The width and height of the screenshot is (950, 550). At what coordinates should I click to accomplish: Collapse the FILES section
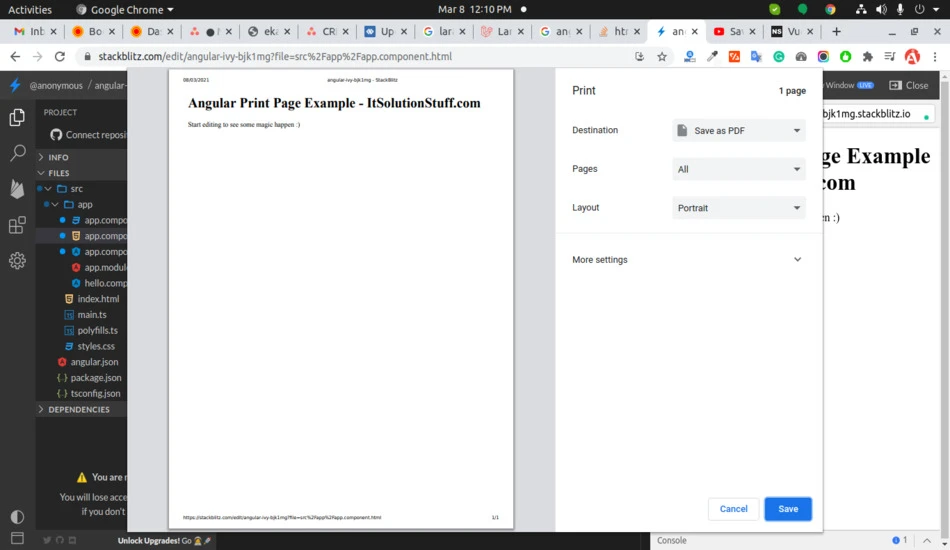click(81, 173)
